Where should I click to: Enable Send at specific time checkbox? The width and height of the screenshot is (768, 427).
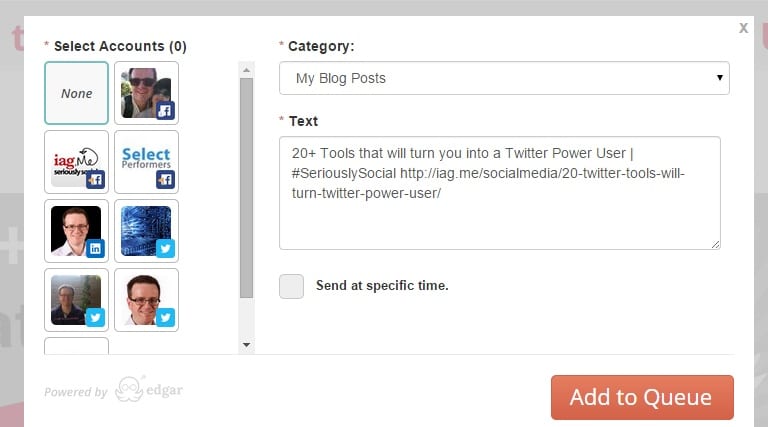[x=291, y=286]
